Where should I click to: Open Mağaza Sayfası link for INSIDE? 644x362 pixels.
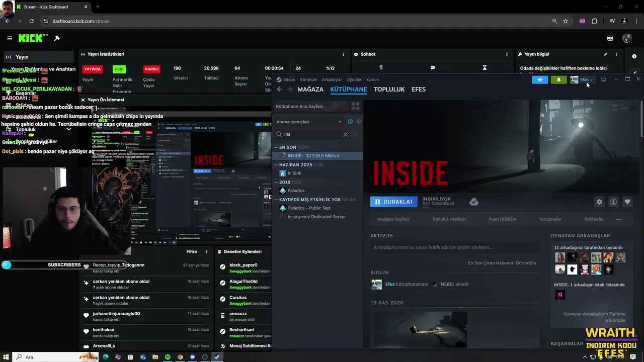(393, 219)
